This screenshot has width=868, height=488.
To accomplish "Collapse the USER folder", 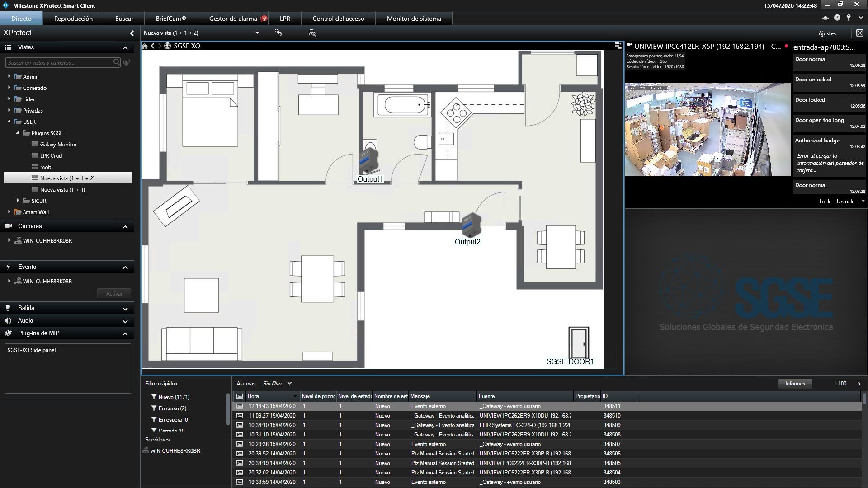I will [9, 122].
